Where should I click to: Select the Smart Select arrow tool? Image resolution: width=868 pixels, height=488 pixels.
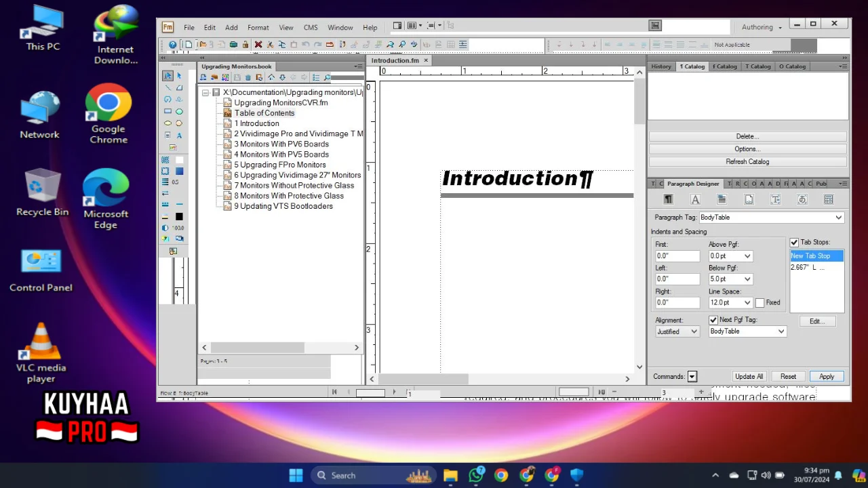pos(167,75)
